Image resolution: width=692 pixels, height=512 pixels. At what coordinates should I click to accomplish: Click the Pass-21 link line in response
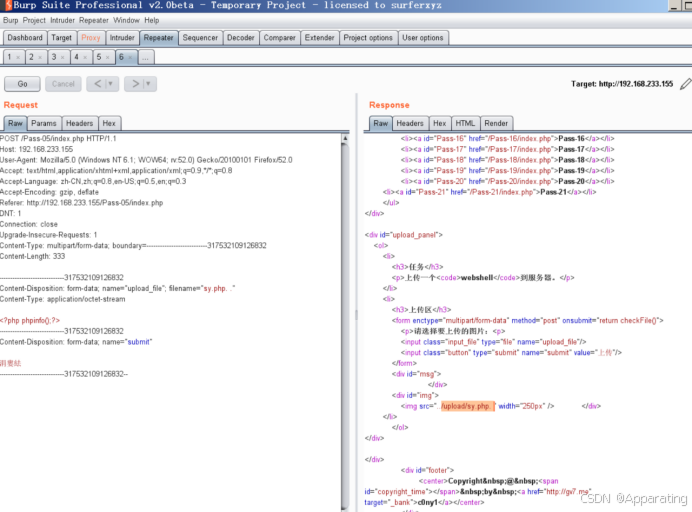(489, 192)
